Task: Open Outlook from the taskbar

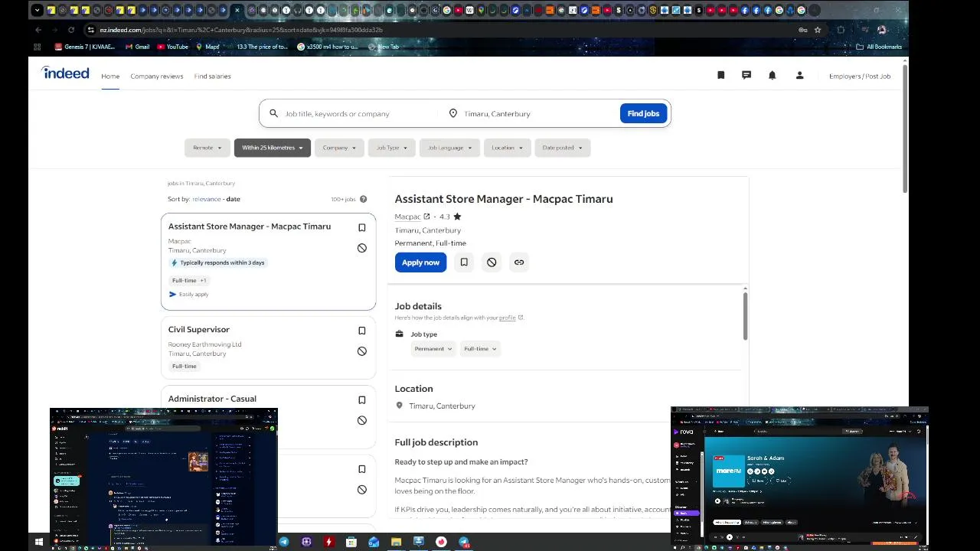Action: (374, 542)
